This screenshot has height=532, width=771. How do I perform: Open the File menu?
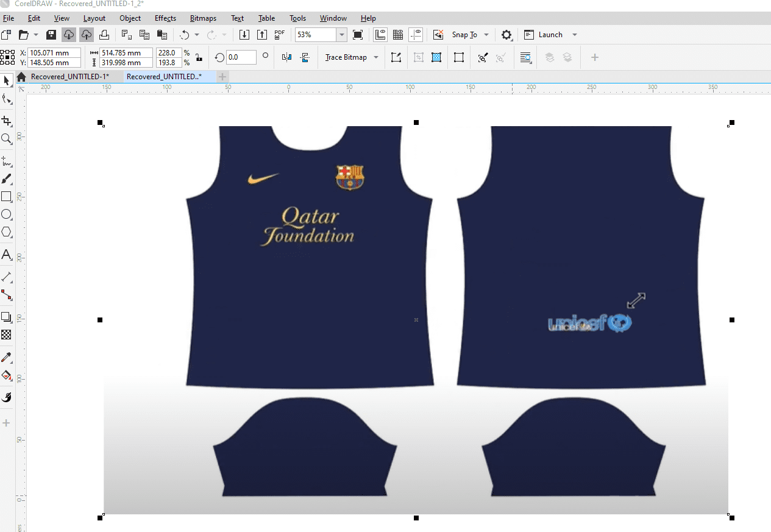pos(9,18)
